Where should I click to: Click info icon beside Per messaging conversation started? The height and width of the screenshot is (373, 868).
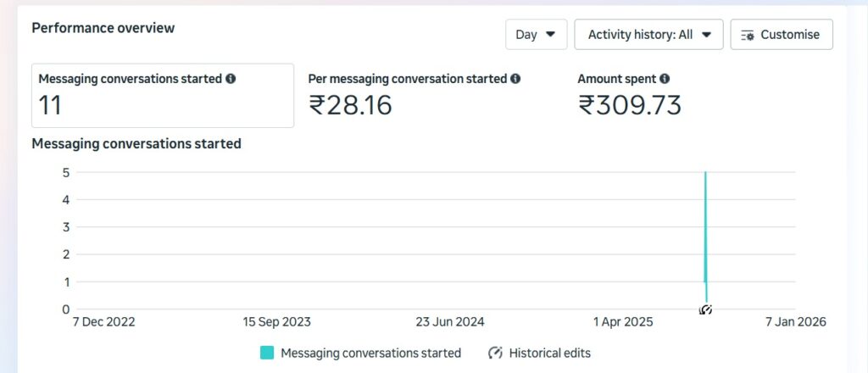pyautogui.click(x=515, y=79)
